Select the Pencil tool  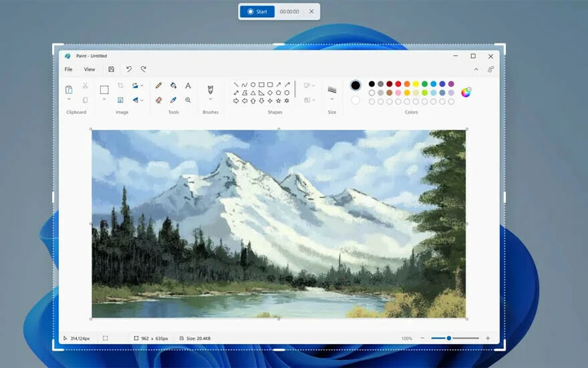coord(158,85)
